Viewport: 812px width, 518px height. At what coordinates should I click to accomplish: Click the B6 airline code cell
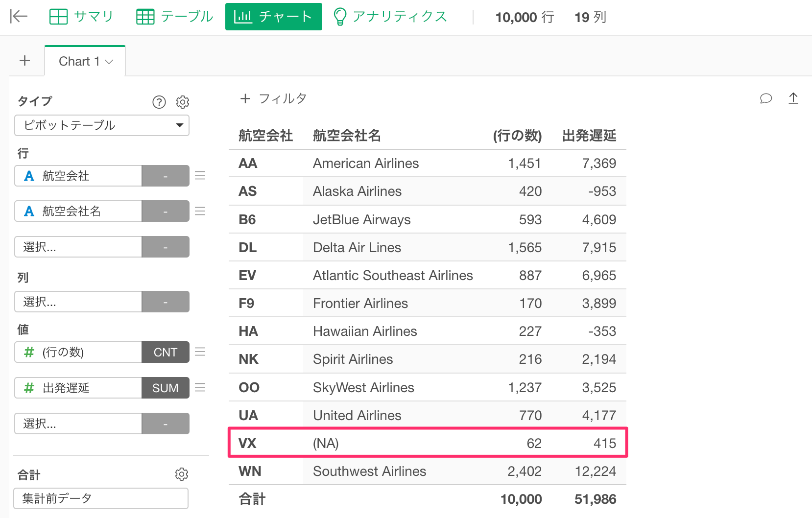point(247,219)
